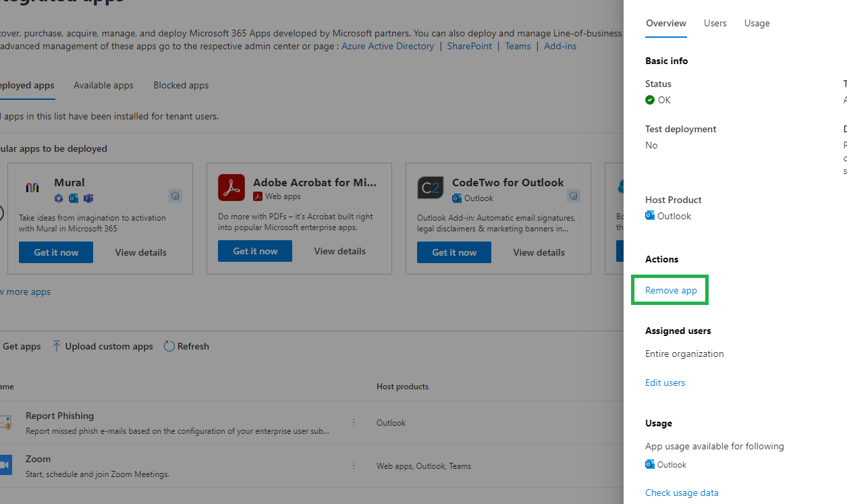
Task: Open the Blocked apps tab
Action: [x=181, y=85]
